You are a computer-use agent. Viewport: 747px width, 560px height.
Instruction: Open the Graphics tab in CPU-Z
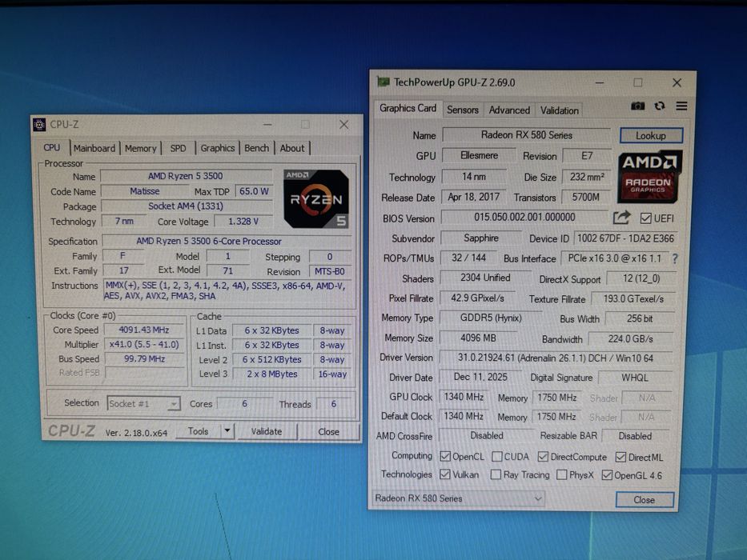point(218,148)
